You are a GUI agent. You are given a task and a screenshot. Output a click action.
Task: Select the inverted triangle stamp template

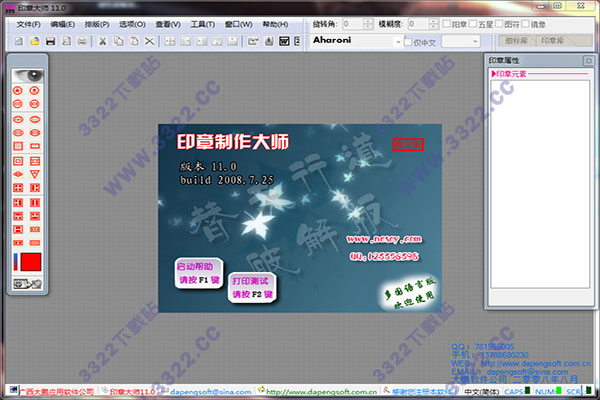coord(35,175)
